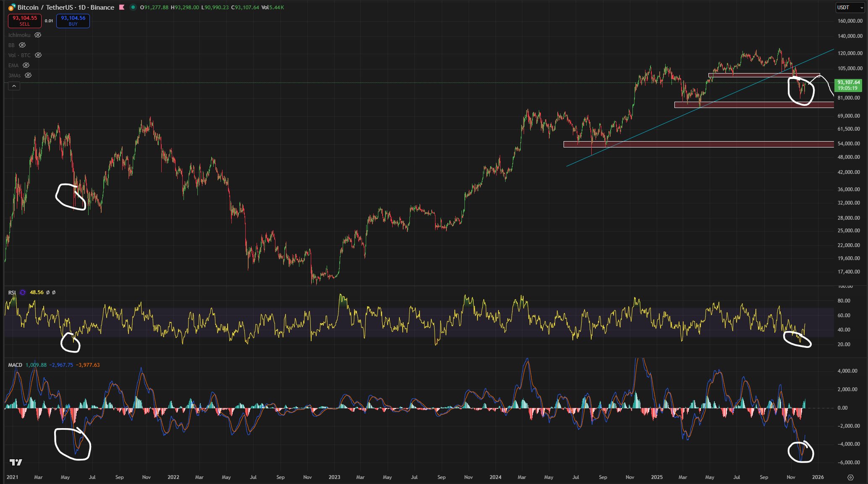The image size is (868, 484).
Task: Click the Bitcoin symbol logo icon
Action: point(12,7)
